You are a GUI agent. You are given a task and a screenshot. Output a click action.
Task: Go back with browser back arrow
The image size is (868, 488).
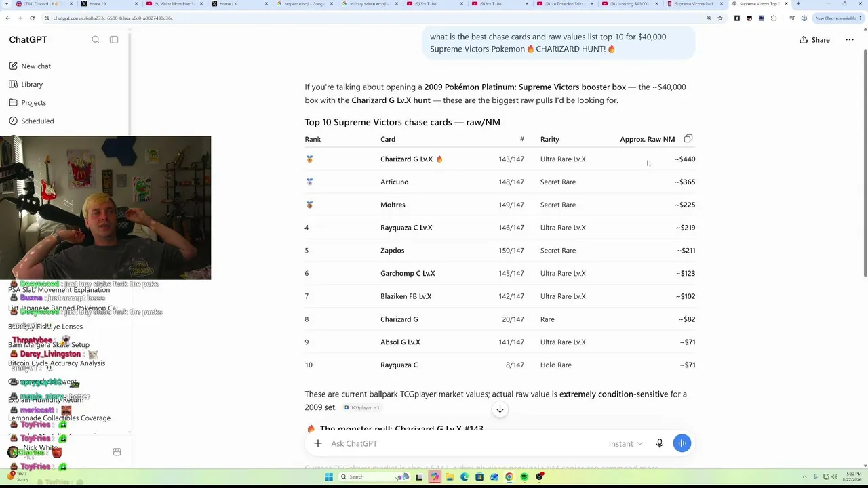(x=7, y=18)
